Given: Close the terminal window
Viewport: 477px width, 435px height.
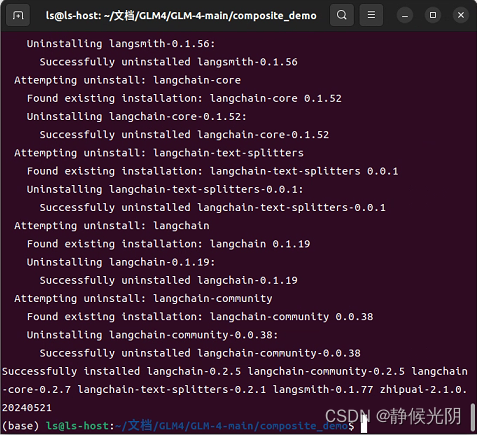Looking at the screenshot, I should (461, 15).
